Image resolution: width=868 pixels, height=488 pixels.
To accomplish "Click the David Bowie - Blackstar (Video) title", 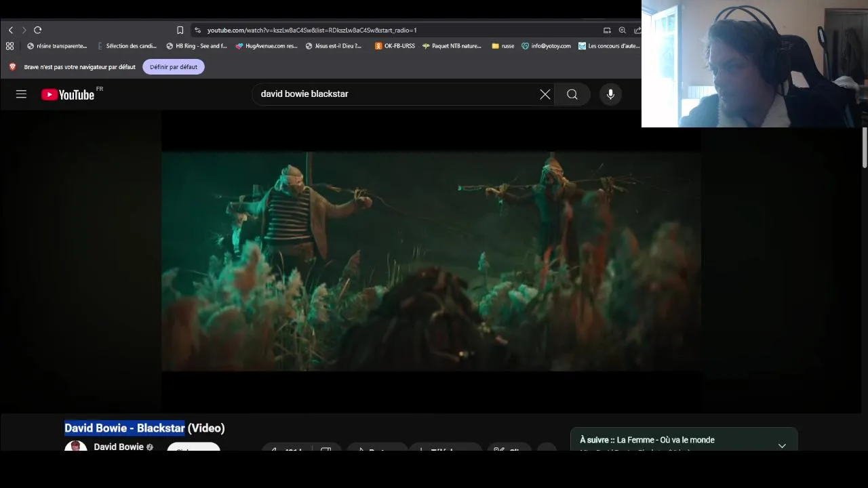I will coord(144,428).
